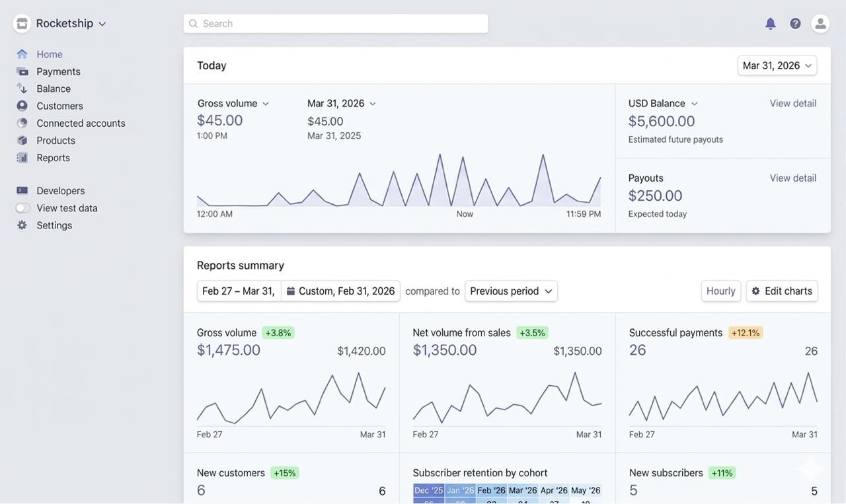Click the Balance icon in sidebar

tap(22, 89)
